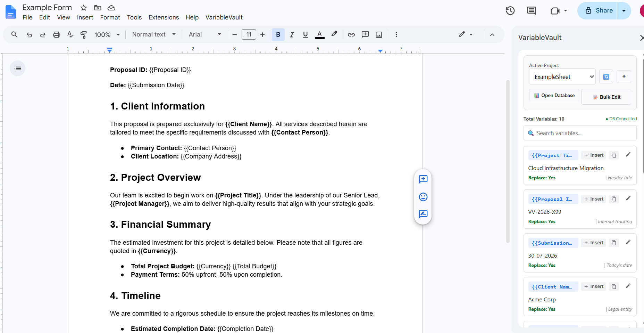Add a comment from the side bubble
This screenshot has width=644, height=333.
pyautogui.click(x=423, y=179)
